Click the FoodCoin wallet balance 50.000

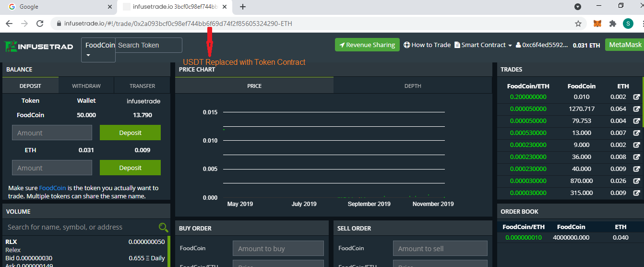[86, 115]
